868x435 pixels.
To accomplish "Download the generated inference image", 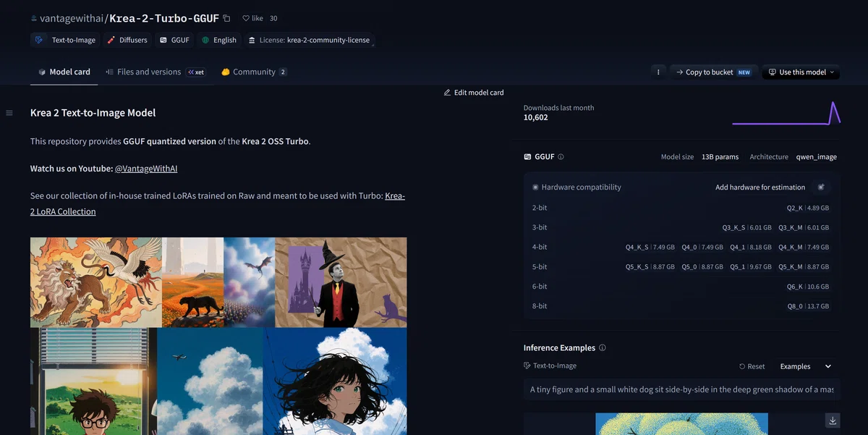I will (x=833, y=421).
